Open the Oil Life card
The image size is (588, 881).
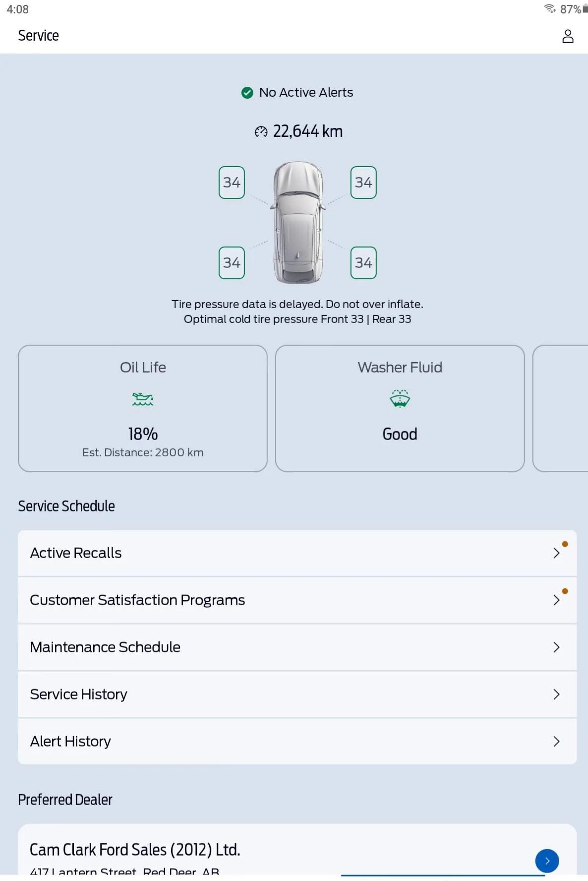[143, 408]
